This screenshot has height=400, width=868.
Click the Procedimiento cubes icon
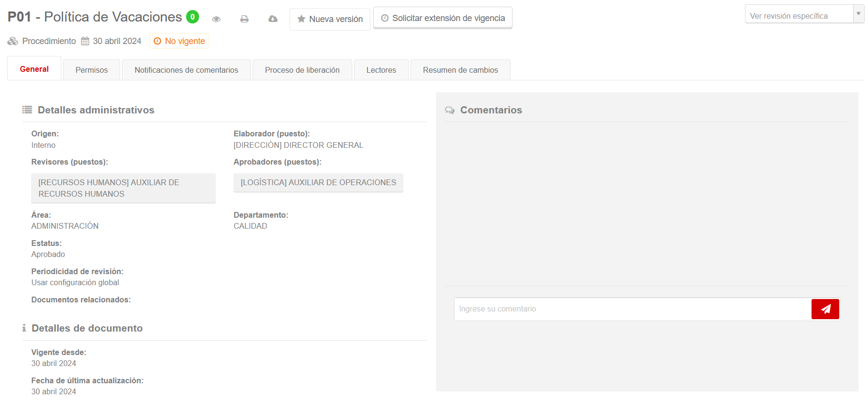pyautogui.click(x=13, y=41)
